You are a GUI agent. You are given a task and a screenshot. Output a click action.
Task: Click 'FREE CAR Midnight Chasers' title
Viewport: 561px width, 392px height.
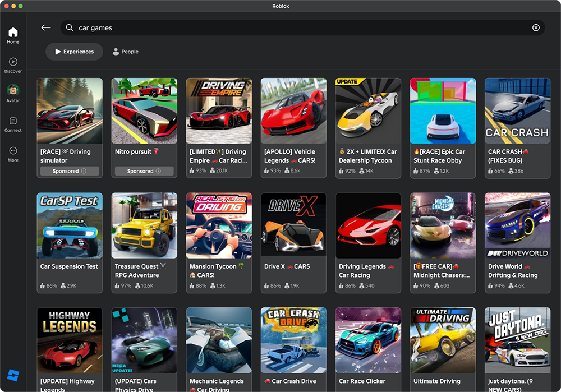pyautogui.click(x=442, y=271)
